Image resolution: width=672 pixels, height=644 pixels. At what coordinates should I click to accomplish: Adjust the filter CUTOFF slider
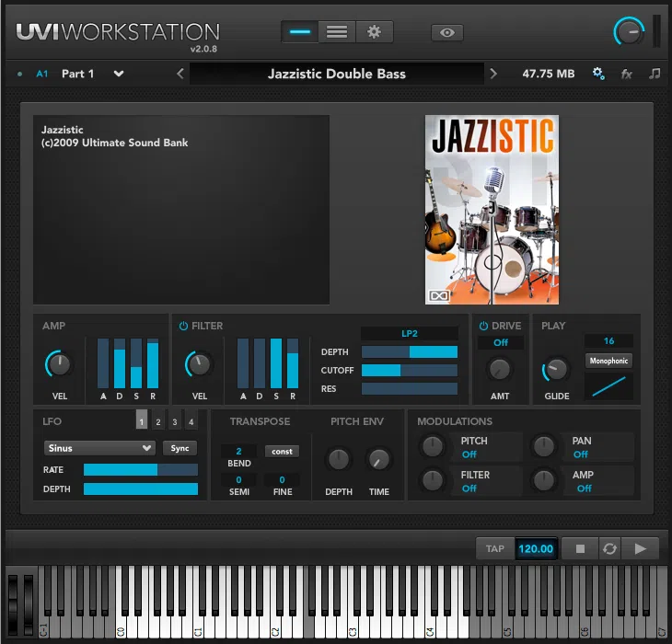click(410, 371)
